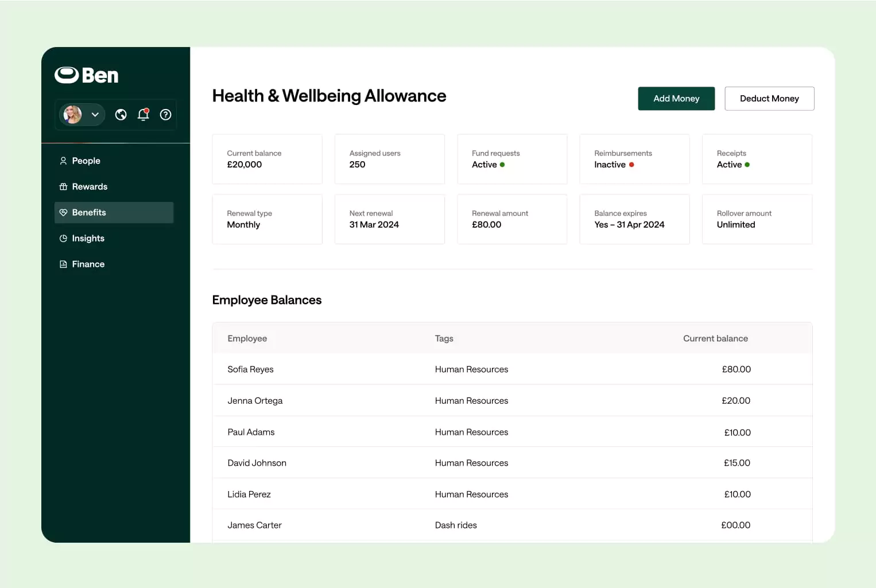Click the Add Money button
Screen dimensions: 876x588
click(x=676, y=99)
